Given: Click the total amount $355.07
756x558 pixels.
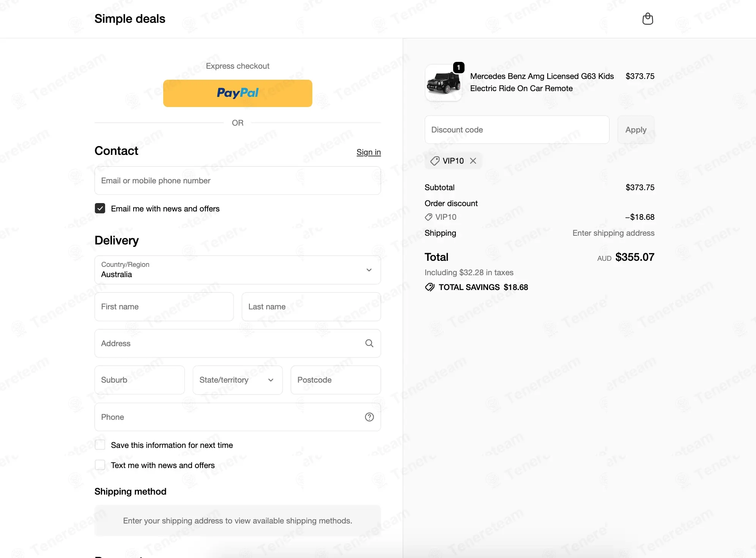Looking at the screenshot, I should point(635,257).
